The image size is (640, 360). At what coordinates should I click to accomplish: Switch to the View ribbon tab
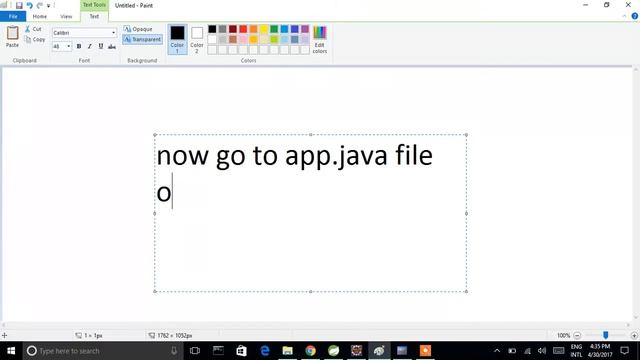(x=66, y=16)
